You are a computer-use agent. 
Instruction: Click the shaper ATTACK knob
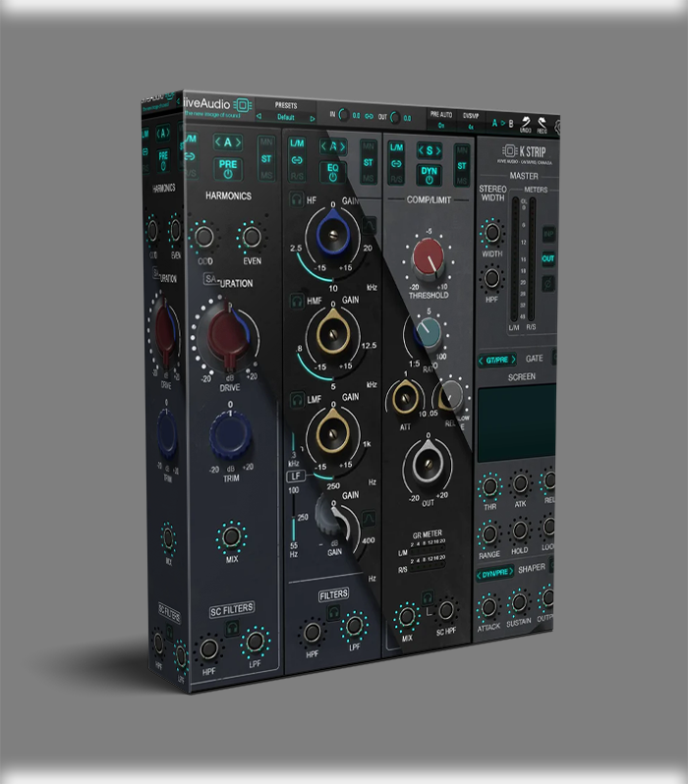point(488,607)
